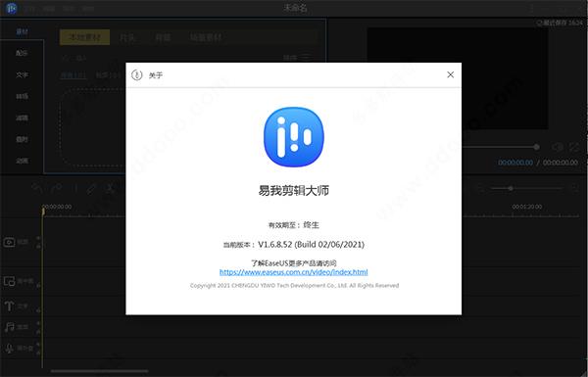
Task: Click the music note track icon
Action: coord(10,327)
